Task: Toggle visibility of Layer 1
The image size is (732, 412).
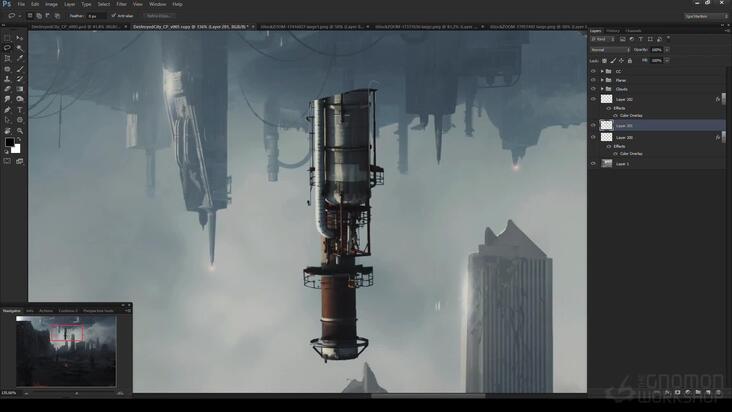Action: point(593,163)
